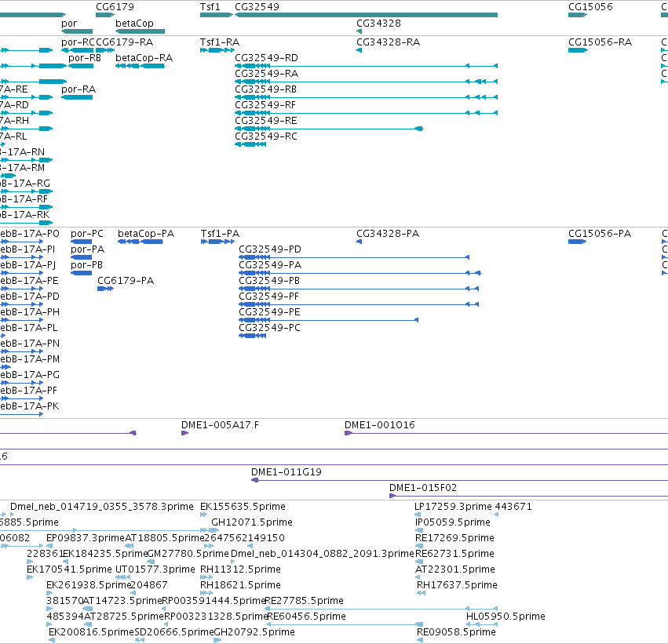Click the DME1-011G19 feature label
Image resolution: width=668 pixels, height=644 pixels.
pos(287,472)
